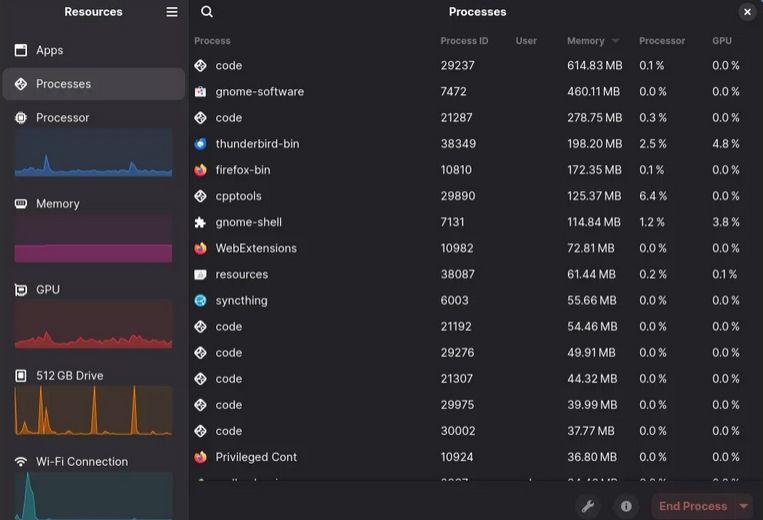The width and height of the screenshot is (763, 520).
Task: Click the gnome-software icon
Action: point(200,91)
